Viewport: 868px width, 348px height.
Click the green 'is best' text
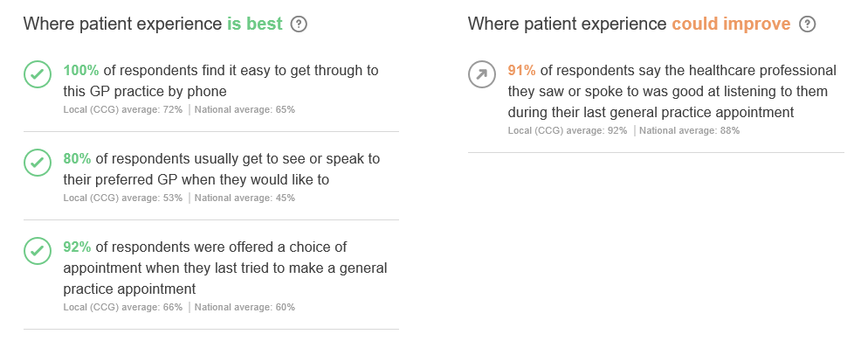point(255,24)
